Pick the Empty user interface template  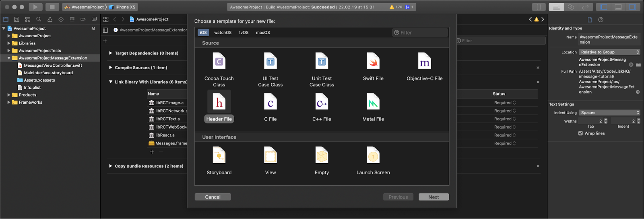click(x=322, y=161)
